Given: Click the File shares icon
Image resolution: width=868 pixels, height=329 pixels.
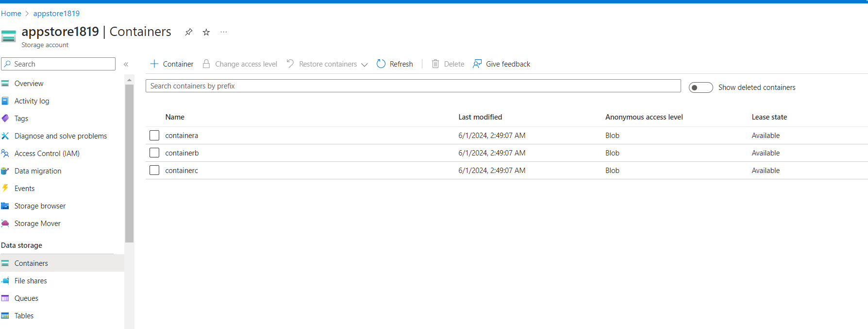Looking at the screenshot, I should tap(5, 281).
